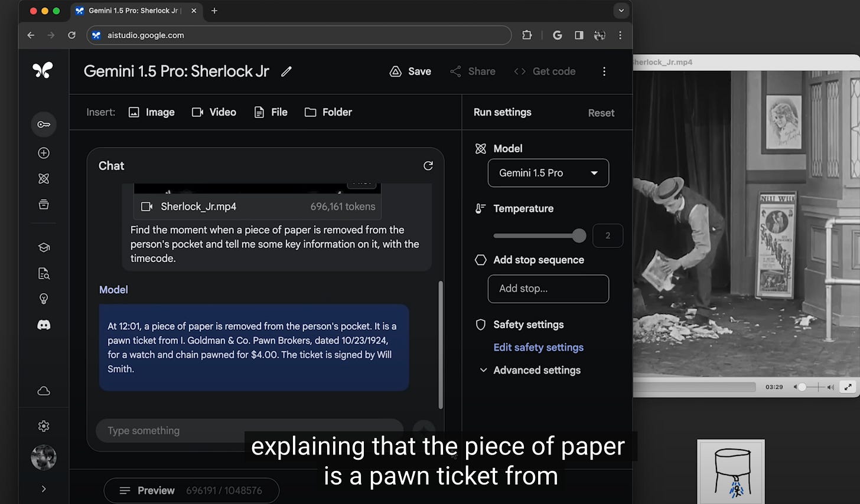
Task: Open the browser extensions puzzle icon
Action: tap(527, 35)
